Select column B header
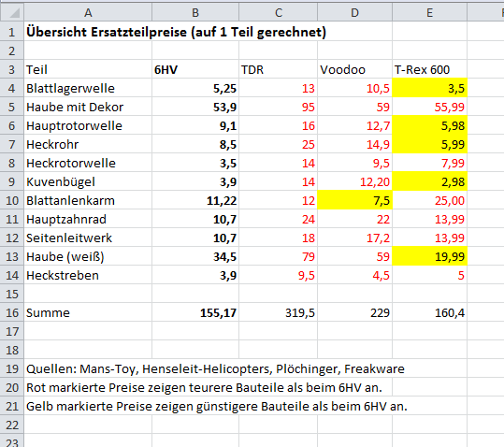Screen dimensions: 504x447 (x=195, y=13)
